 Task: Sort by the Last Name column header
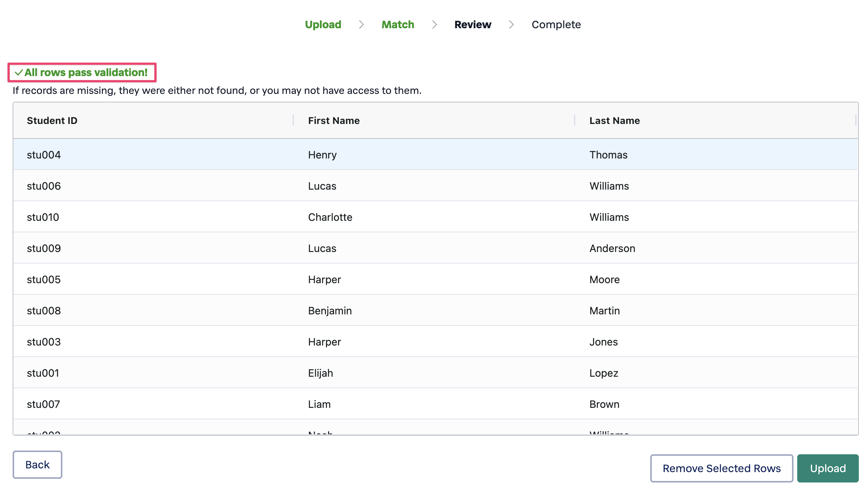tap(614, 121)
